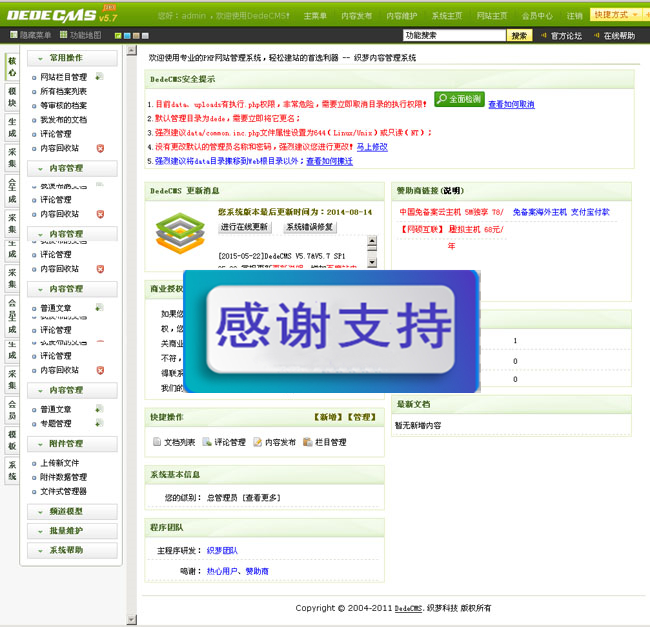Collapse the 附件管理 section

tap(72, 443)
